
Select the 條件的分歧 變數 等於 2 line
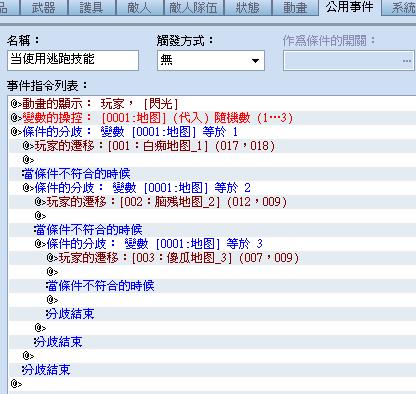[x=213, y=188]
